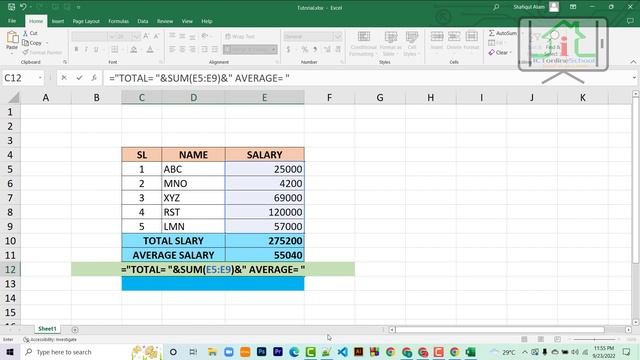Toggle right text alignment
This screenshot has height=360, width=640.
pos(192,49)
